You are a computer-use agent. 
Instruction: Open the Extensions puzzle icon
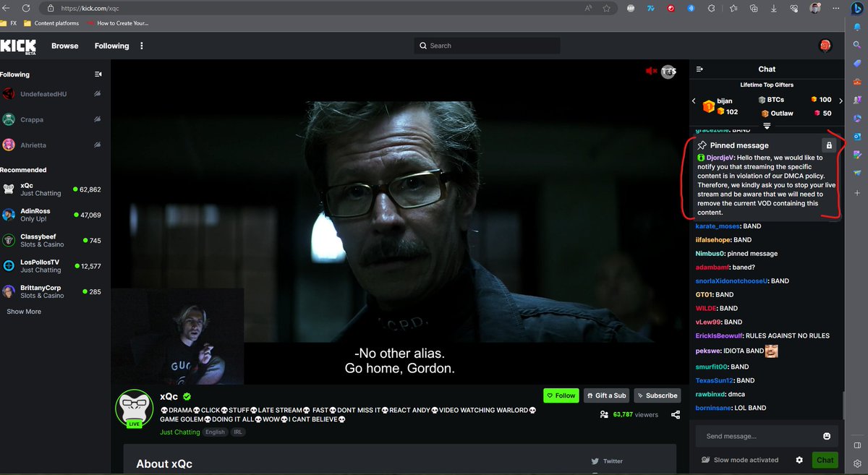coord(712,8)
